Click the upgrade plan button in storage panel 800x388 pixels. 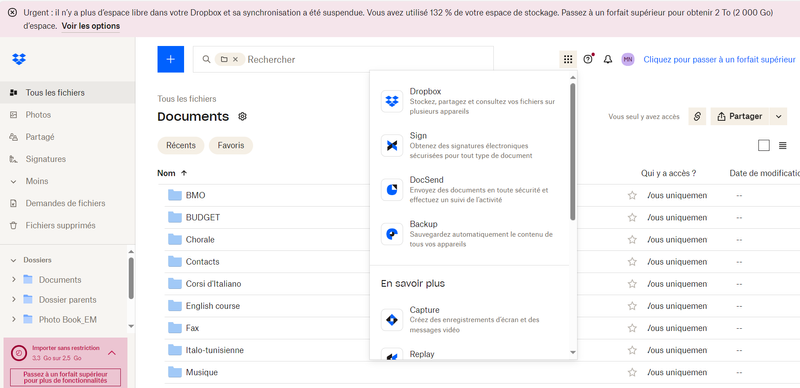65,377
